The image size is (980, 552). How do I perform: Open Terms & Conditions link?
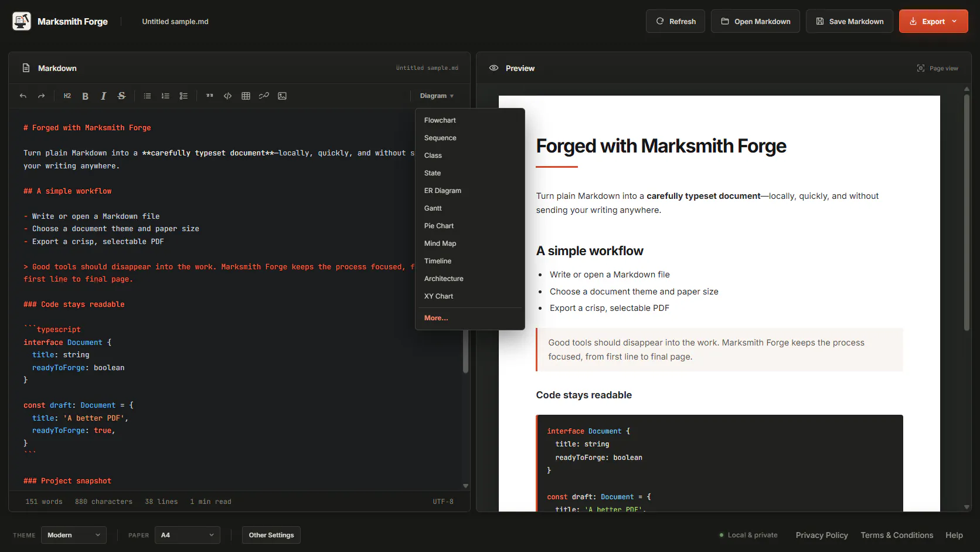click(897, 535)
